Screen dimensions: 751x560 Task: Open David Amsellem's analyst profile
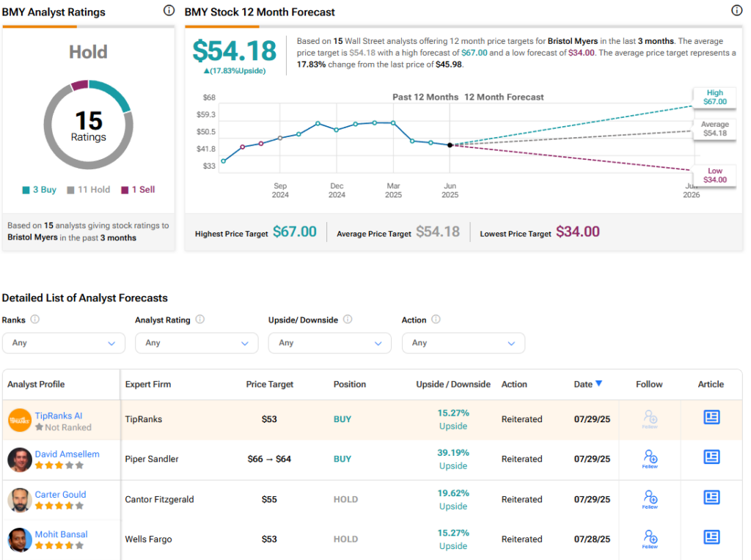click(x=67, y=454)
